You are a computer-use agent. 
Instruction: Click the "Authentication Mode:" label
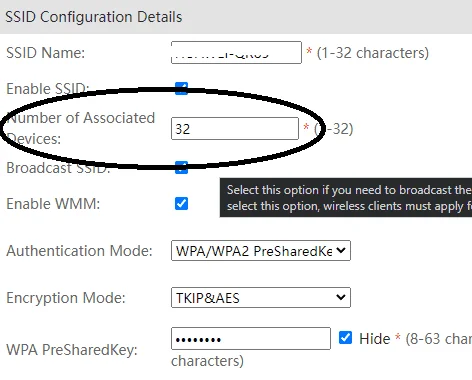(x=79, y=251)
